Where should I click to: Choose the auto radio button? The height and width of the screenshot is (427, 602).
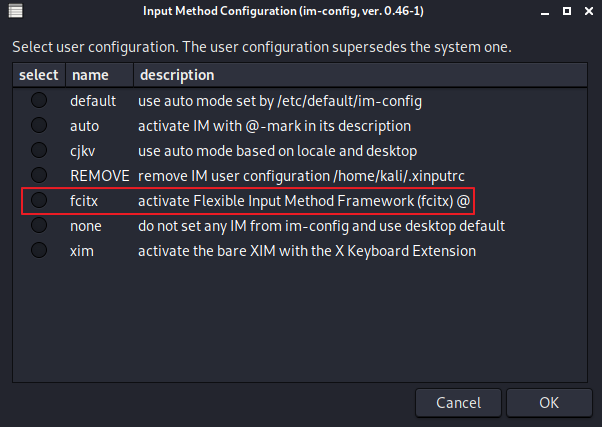tap(39, 125)
